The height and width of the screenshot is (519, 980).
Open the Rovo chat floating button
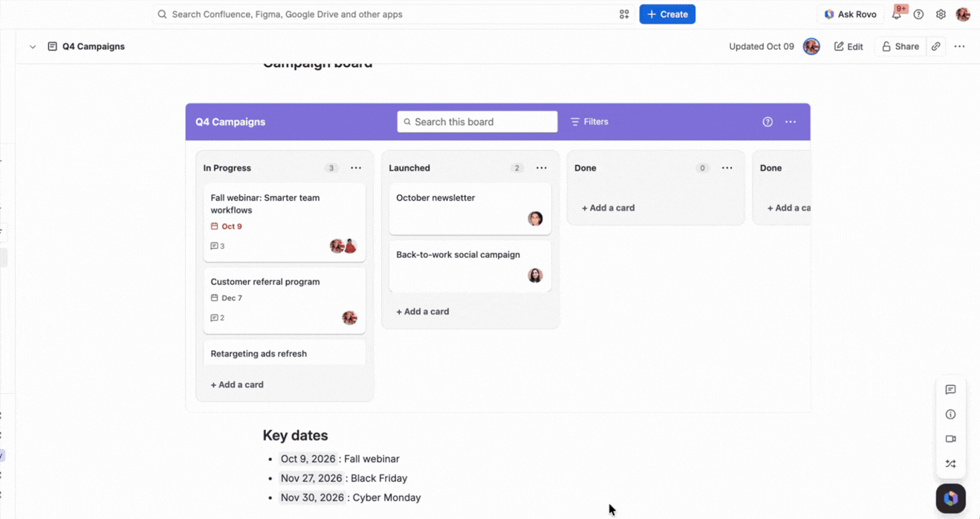point(951,498)
